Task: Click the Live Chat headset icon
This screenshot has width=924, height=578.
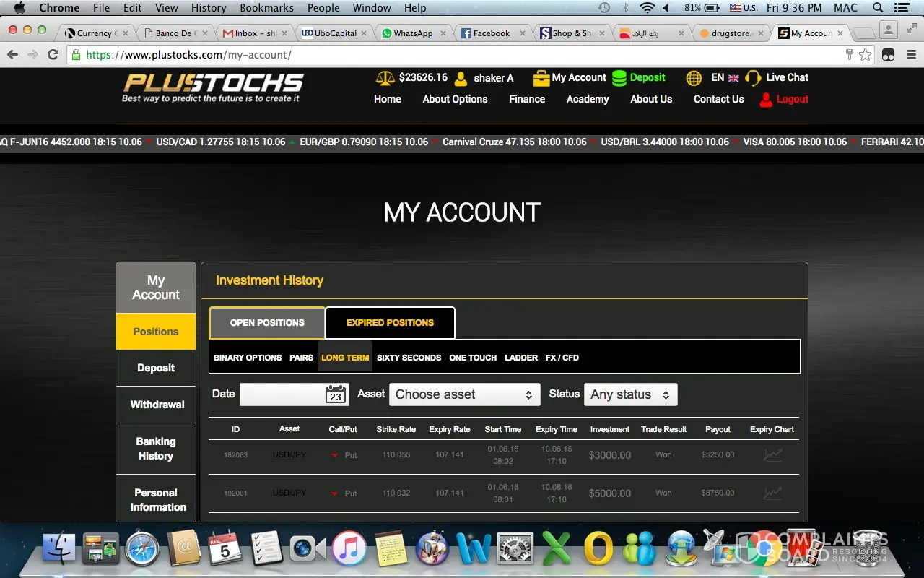Action: (753, 78)
